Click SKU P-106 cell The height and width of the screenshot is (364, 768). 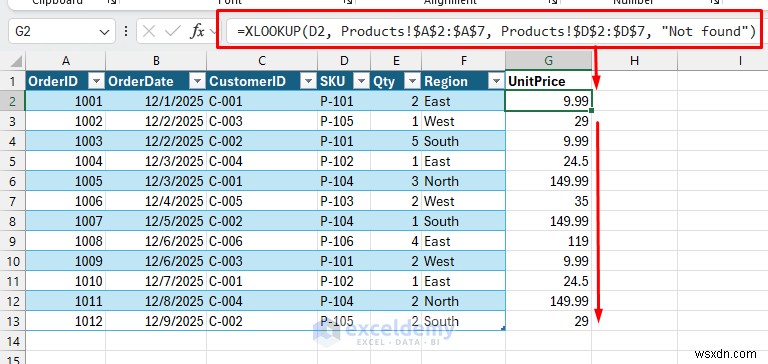pyautogui.click(x=344, y=241)
